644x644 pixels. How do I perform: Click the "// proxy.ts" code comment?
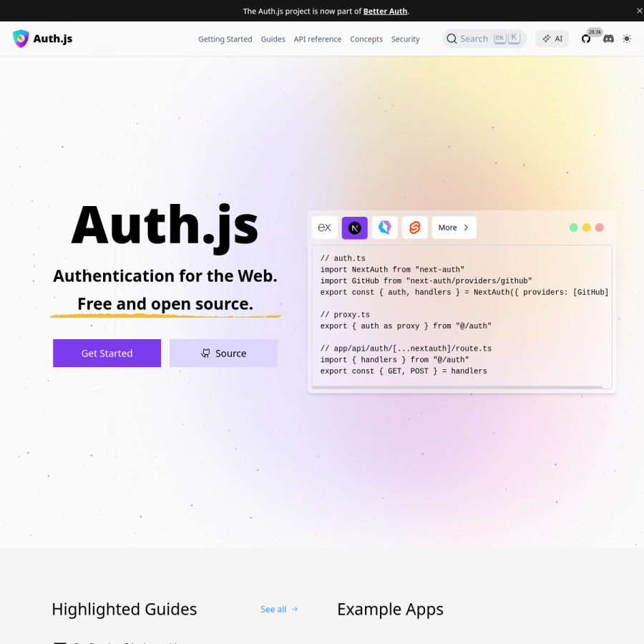coord(345,315)
